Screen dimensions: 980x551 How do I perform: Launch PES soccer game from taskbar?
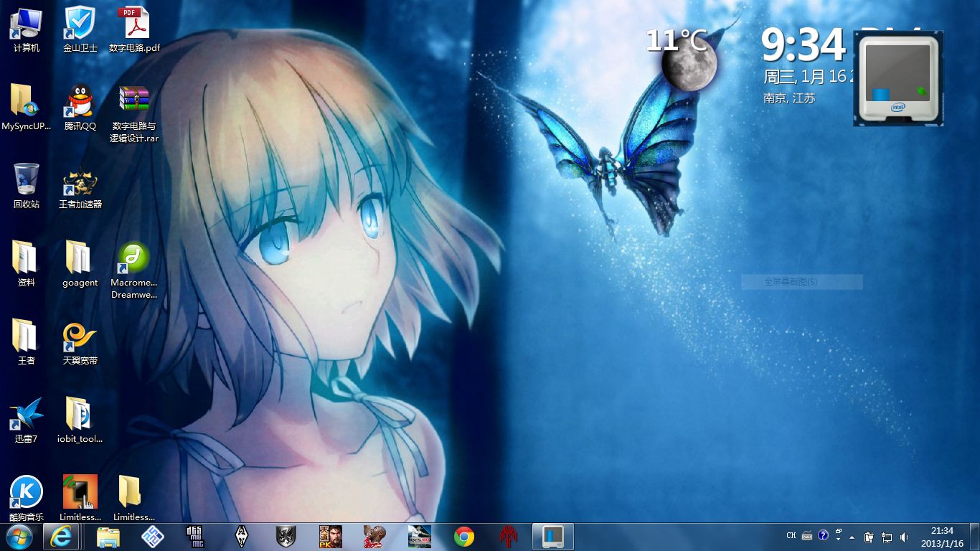(419, 537)
